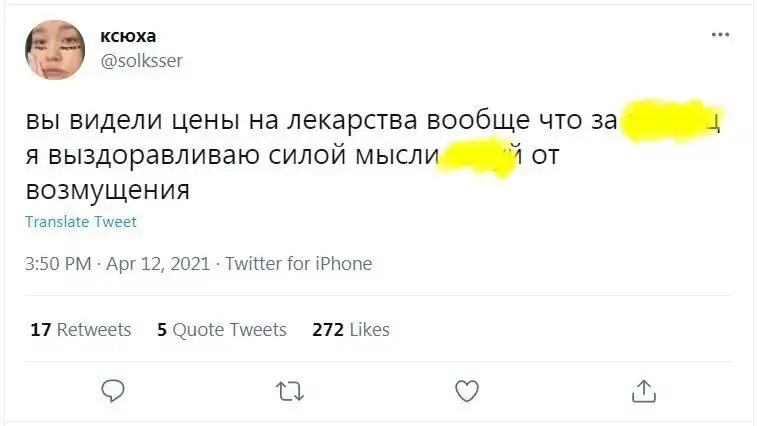Click Translate Tweet

pyautogui.click(x=80, y=222)
